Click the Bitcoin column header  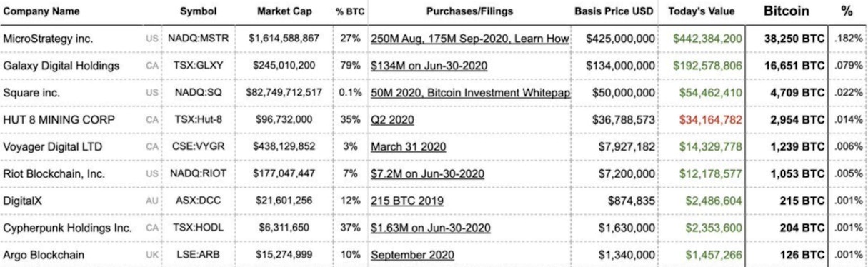click(x=787, y=11)
